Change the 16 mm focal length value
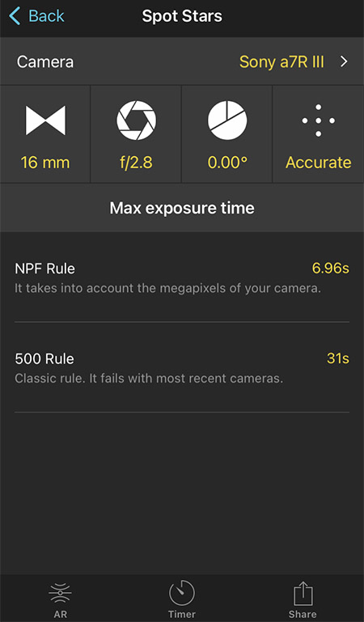The width and height of the screenshot is (364, 622). coord(45,163)
